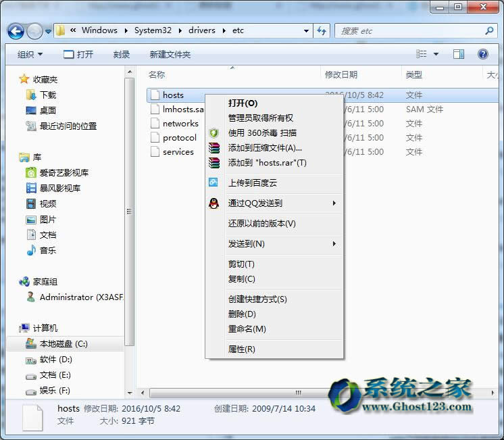Click Windows in the address breadcrumb
This screenshot has width=504, height=440.
pyautogui.click(x=99, y=30)
